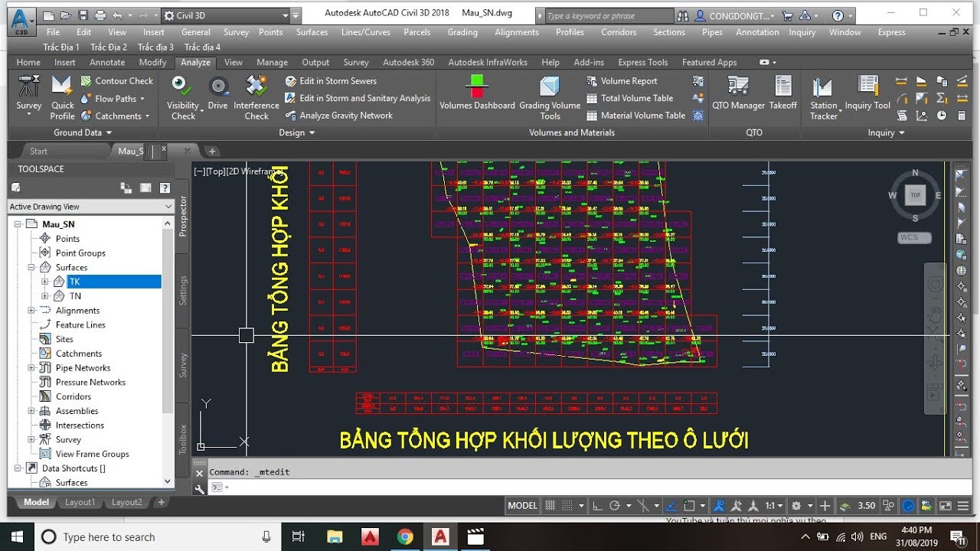Select the Pipe Networks tree item
The height and width of the screenshot is (551, 980).
tap(83, 368)
